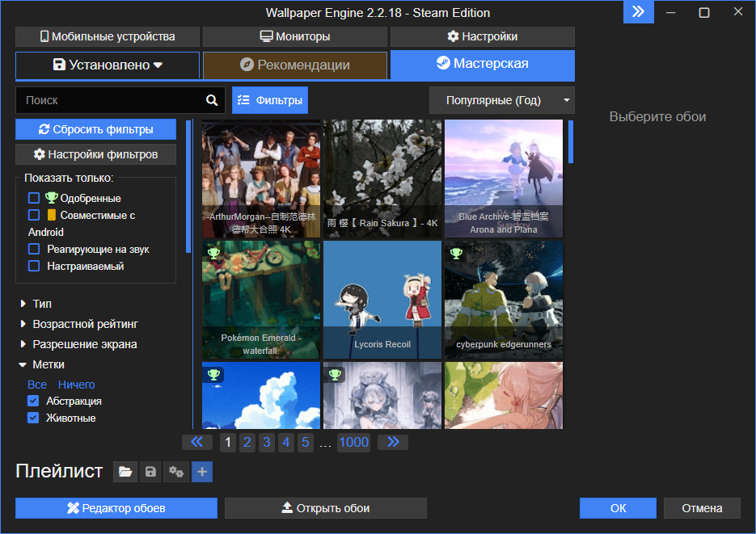756x534 pixels.
Task: Click Открыть обои button
Action: (x=326, y=508)
